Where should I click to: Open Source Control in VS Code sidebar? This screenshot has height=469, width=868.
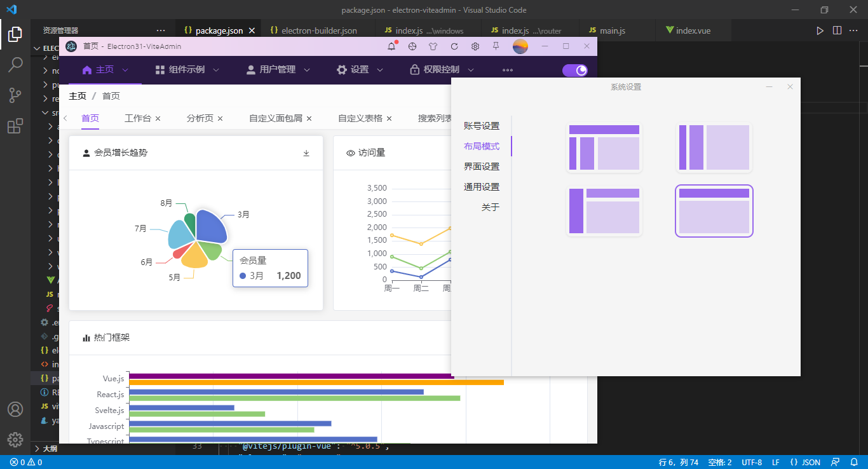tap(15, 95)
